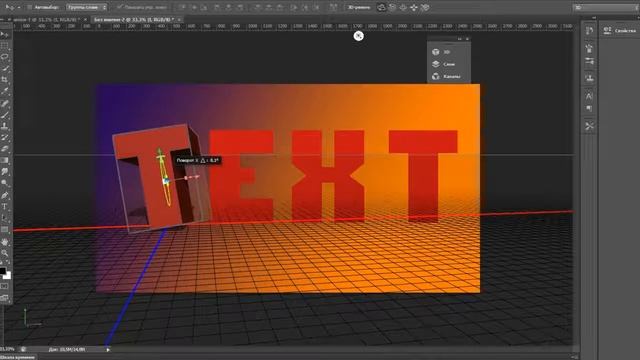Viewport: 640px width, 360px height.
Task: Click the foreground black color swatch
Action: 2,271
